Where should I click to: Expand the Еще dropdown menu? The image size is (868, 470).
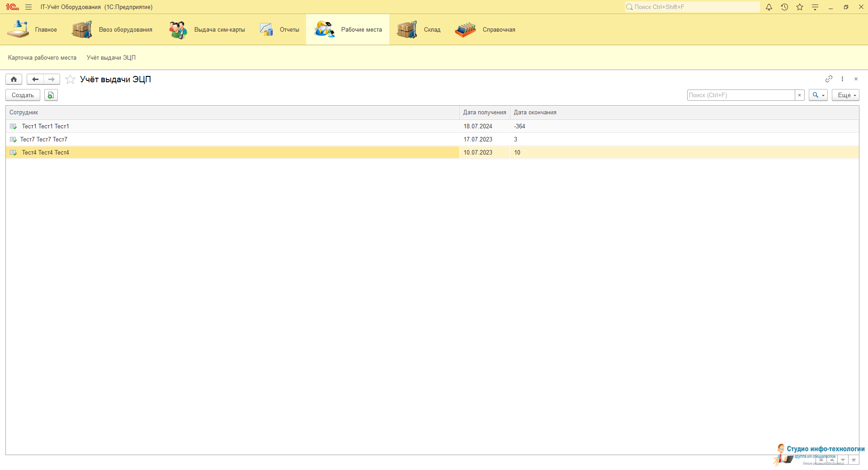845,95
